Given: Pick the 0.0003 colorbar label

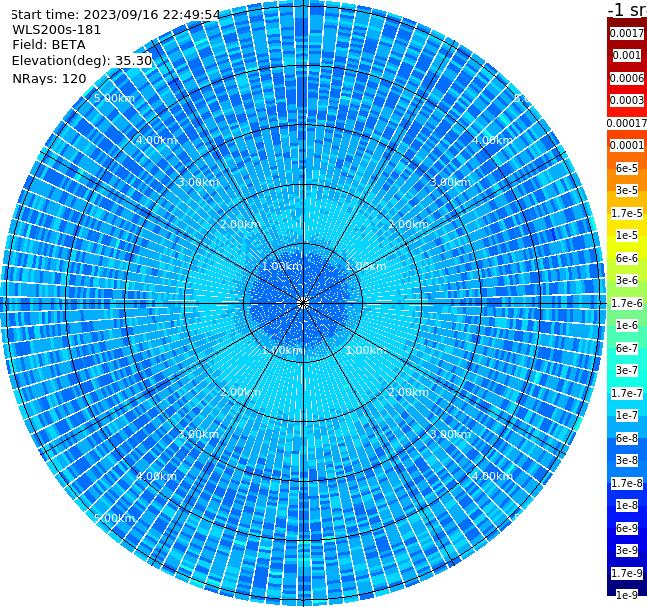Looking at the screenshot, I should (x=627, y=100).
